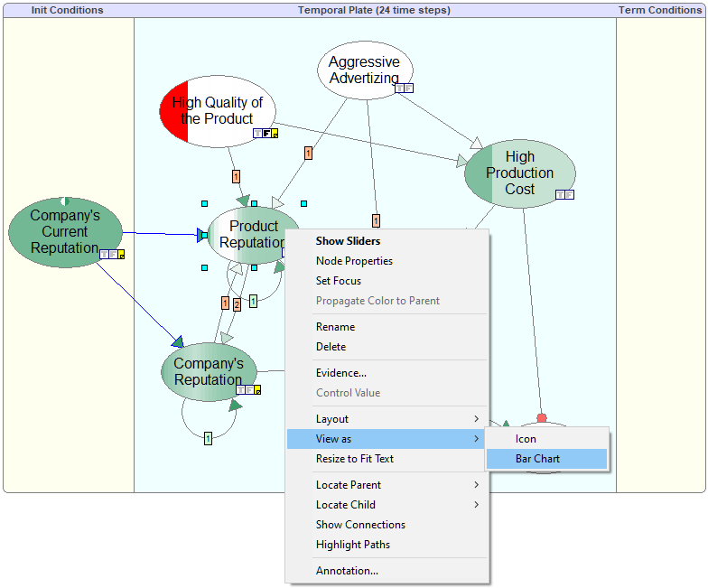Click the Term Conditions header

pos(659,10)
